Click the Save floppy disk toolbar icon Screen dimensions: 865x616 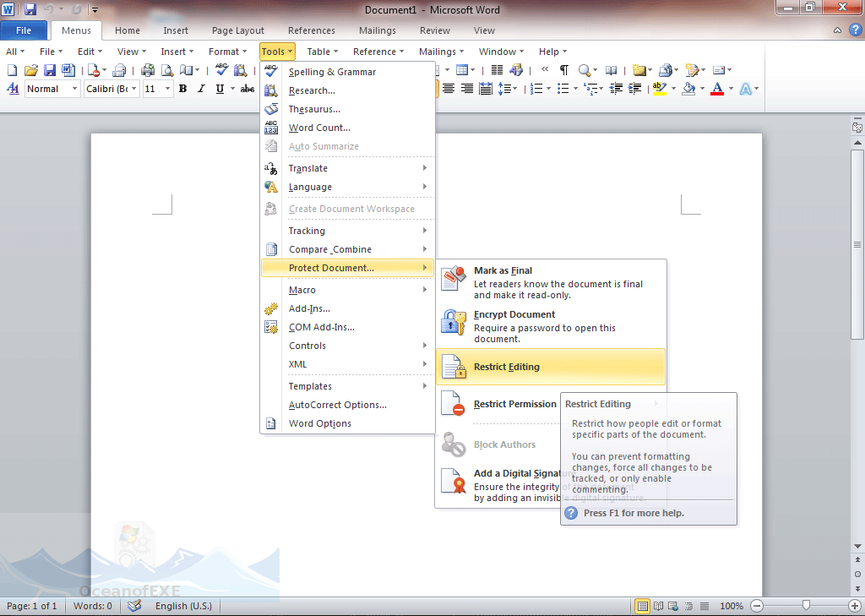coord(50,70)
